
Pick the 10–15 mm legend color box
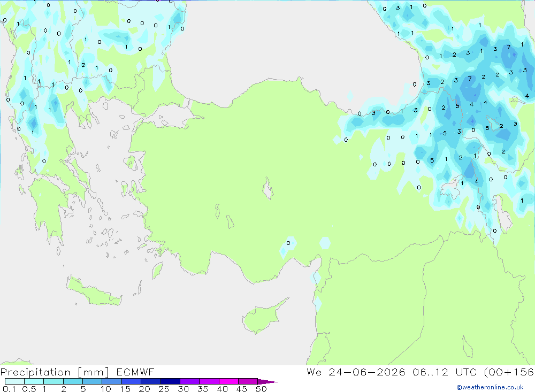(112, 381)
